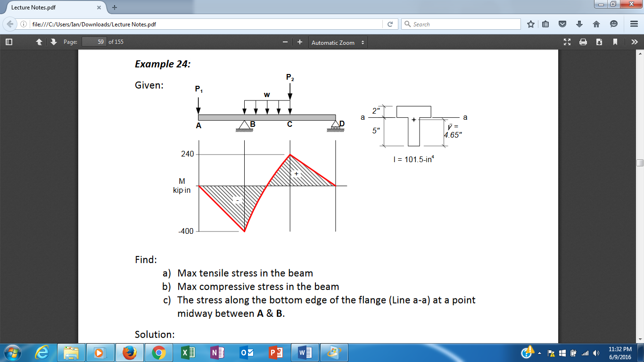644x362 pixels.
Task: Open a new browser tab
Action: point(115,8)
